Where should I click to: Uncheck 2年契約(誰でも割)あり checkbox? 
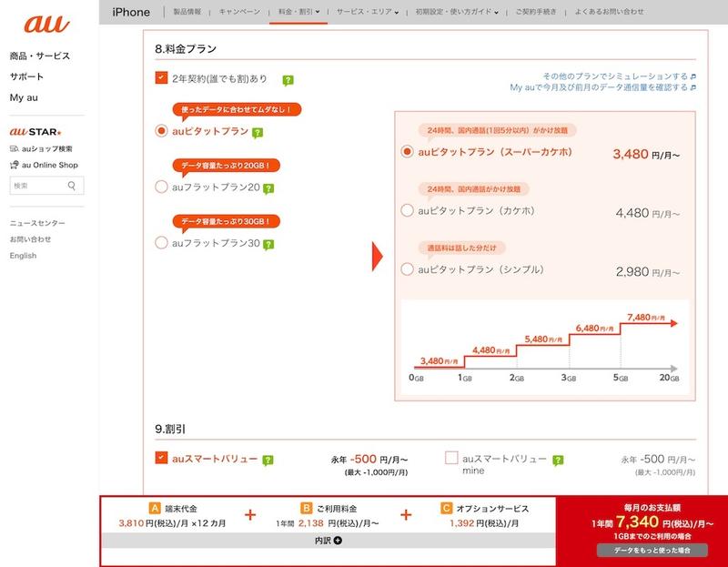(161, 77)
